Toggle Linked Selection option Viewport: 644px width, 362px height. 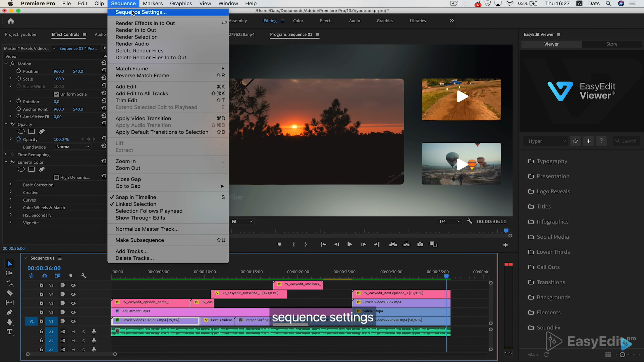(136, 204)
